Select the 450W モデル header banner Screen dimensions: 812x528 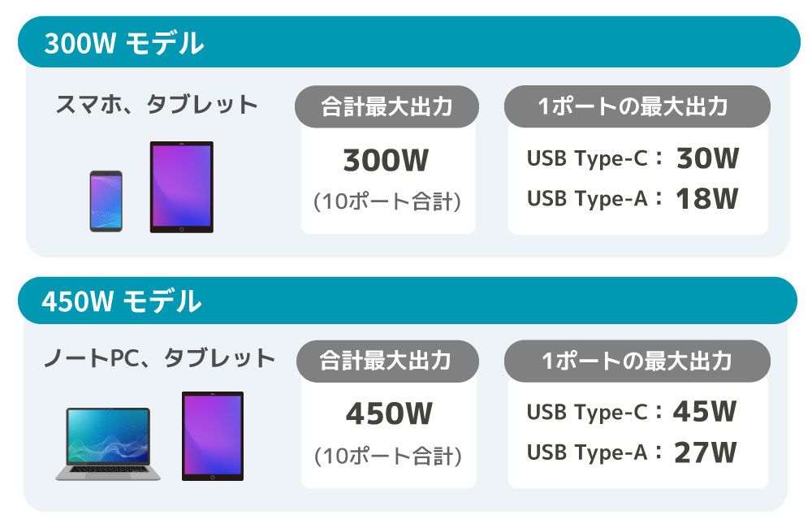coord(408,301)
